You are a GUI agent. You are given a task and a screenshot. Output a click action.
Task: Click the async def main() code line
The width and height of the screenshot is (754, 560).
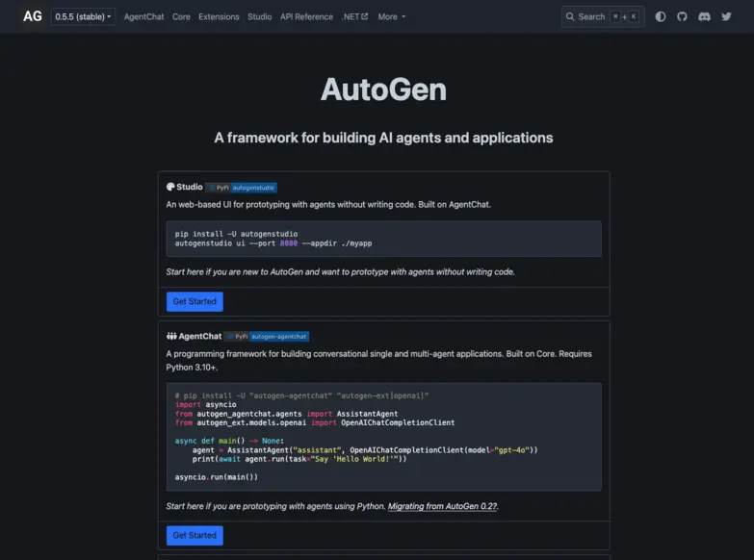(229, 441)
